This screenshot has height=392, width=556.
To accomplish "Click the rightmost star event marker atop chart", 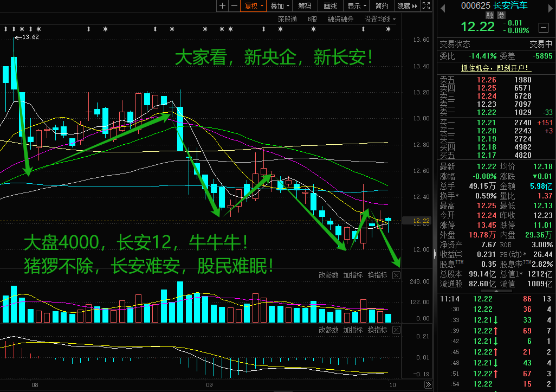I will pos(388,29).
